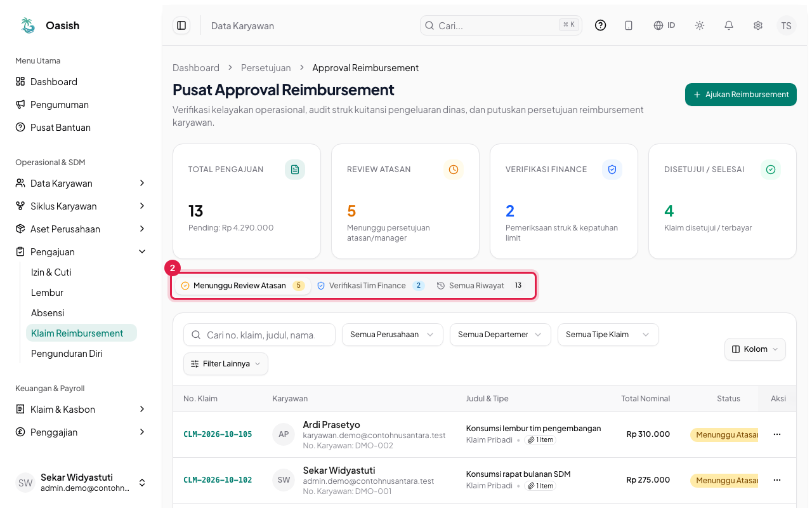Image resolution: width=812 pixels, height=508 pixels.
Task: Open the Kolom column chooser dropdown
Action: click(x=755, y=349)
